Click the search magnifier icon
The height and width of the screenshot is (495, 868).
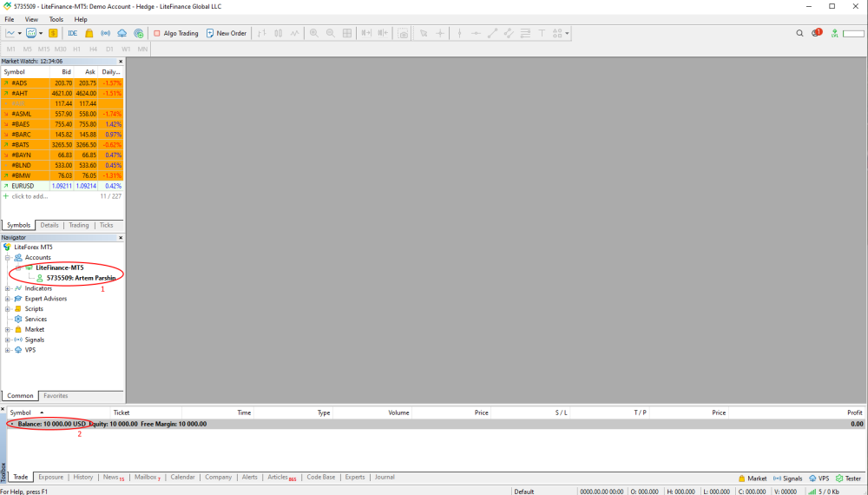[799, 33]
